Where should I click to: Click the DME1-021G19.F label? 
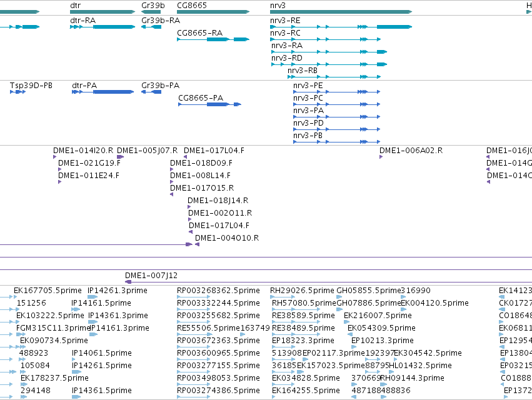pos(89,163)
